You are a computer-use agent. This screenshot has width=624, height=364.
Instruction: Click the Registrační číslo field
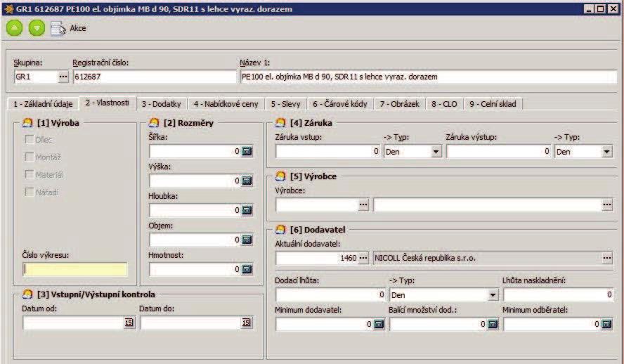tap(155, 77)
